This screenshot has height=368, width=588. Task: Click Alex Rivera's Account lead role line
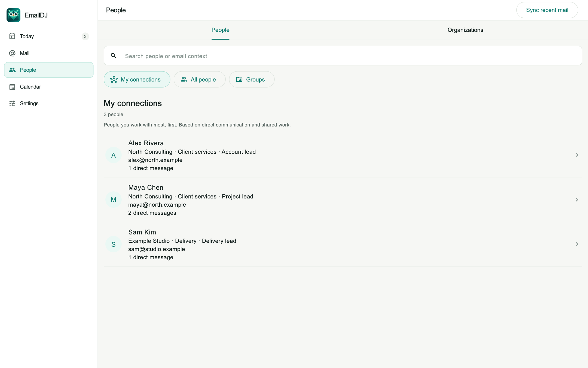pos(192,152)
